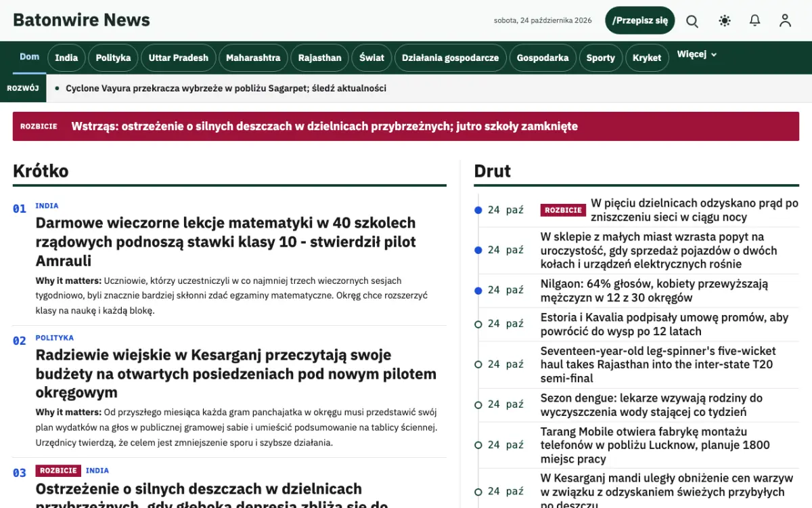This screenshot has width=812, height=508.
Task: Click timeline dot beside Tarang Mobile item
Action: click(478, 445)
